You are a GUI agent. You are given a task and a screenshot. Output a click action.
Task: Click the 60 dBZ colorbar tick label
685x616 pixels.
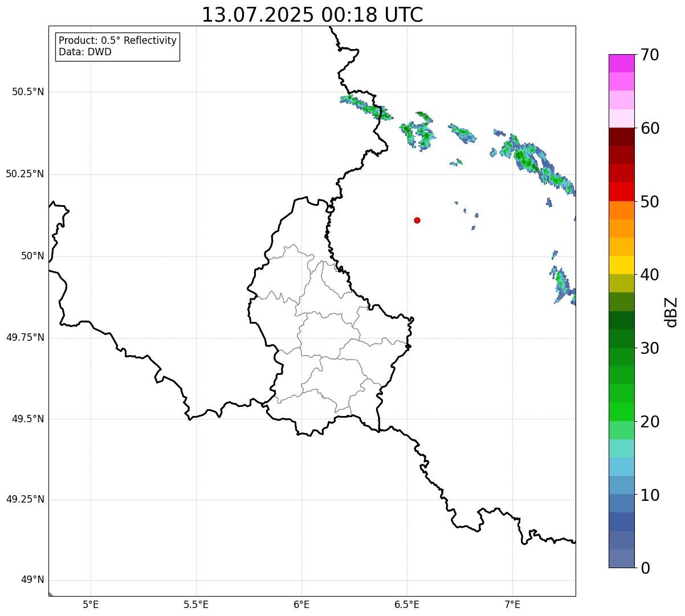[650, 128]
